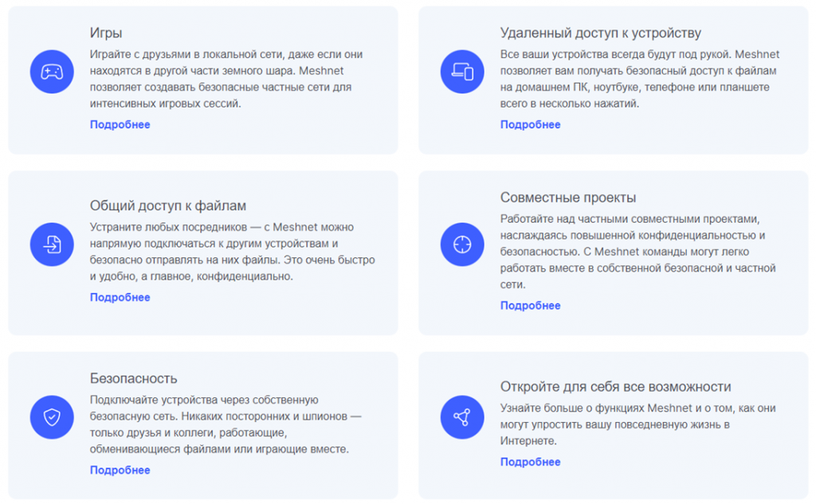Screen dimensions: 816x504
Task: Click the Игры card heading
Action: click(x=106, y=33)
